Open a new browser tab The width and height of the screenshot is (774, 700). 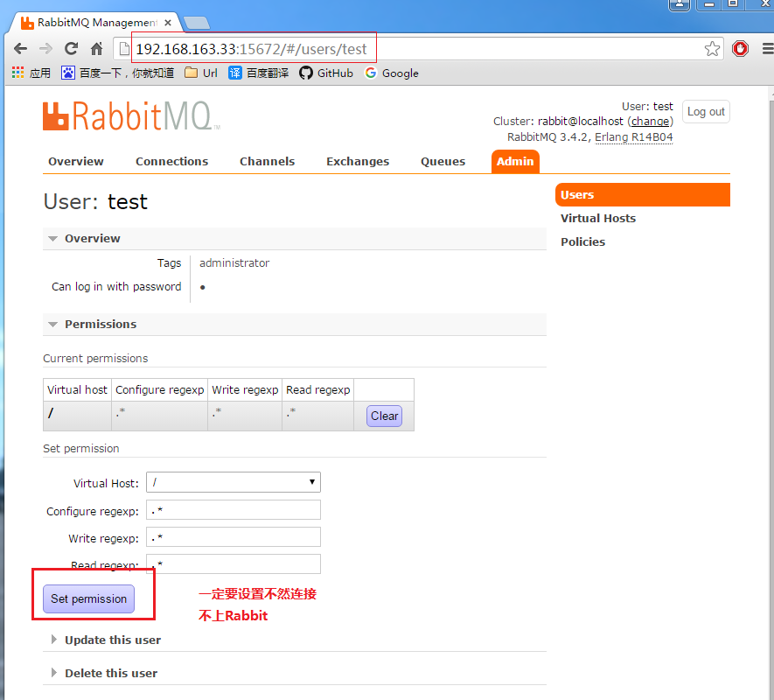click(x=197, y=23)
